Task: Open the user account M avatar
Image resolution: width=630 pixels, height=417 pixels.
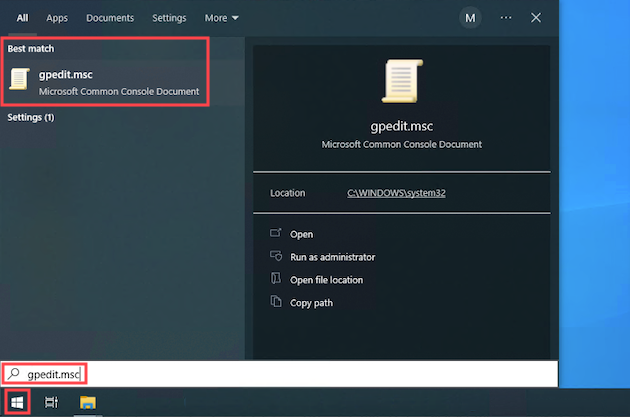Action: point(469,18)
